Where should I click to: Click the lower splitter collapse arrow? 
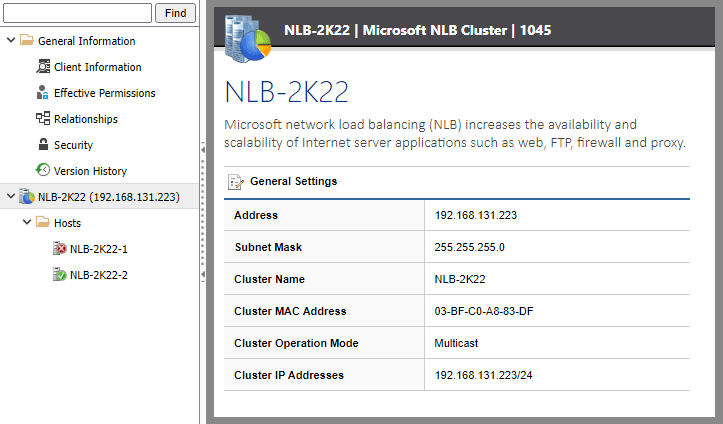[x=203, y=274]
